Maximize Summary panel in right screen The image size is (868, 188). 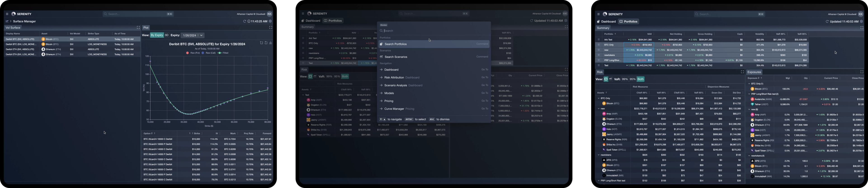tap(862, 28)
